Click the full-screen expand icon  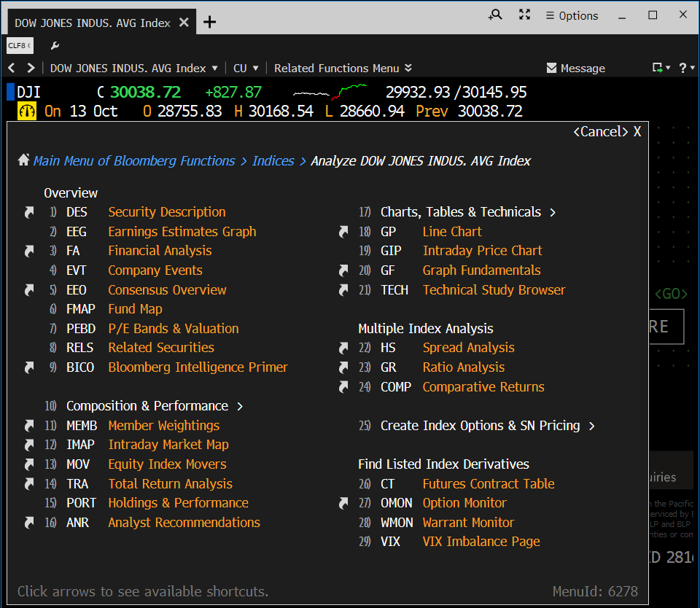pyautogui.click(x=524, y=15)
